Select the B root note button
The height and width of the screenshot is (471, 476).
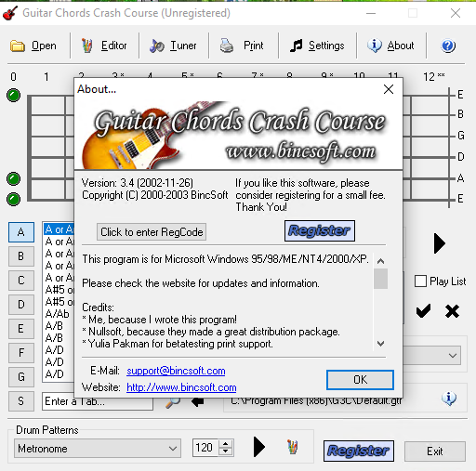(x=21, y=256)
